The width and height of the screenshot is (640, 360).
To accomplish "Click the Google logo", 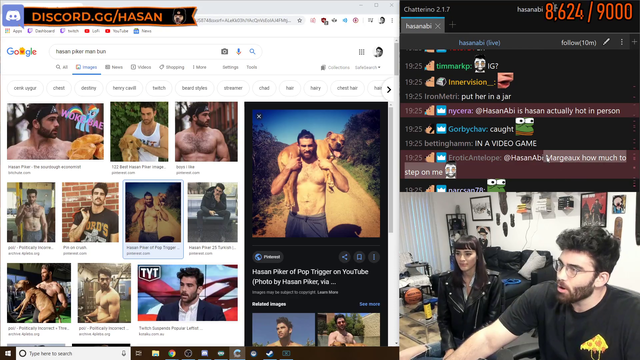I will 22,52.
